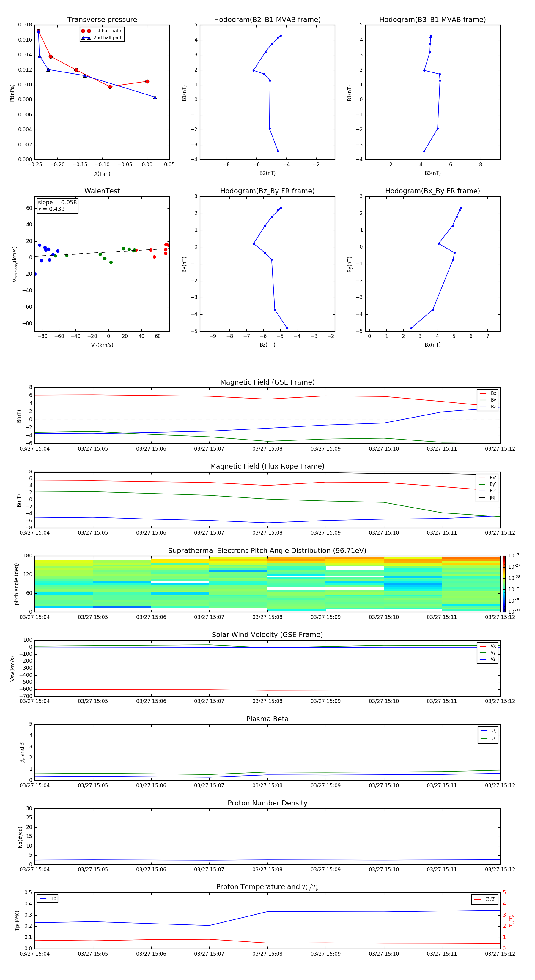Click the 'By' entry in GSE legend
This screenshot has height=980, width=535.
tap(488, 400)
